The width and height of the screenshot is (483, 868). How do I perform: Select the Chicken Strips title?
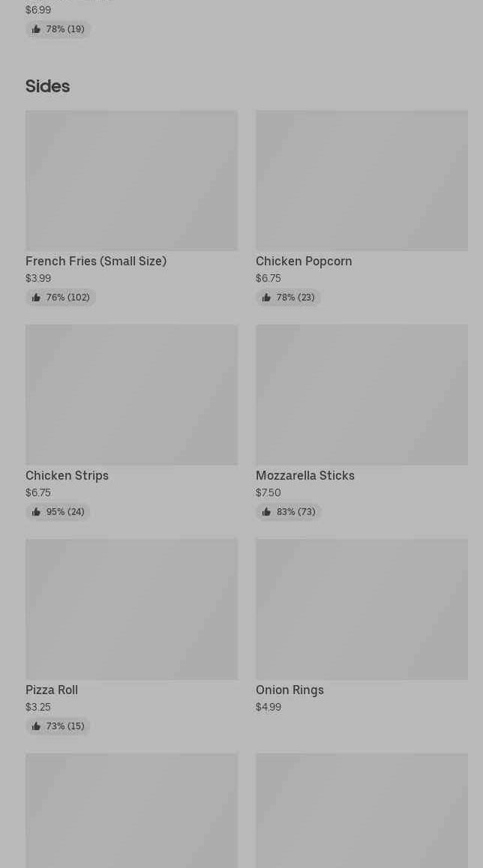[x=67, y=475]
